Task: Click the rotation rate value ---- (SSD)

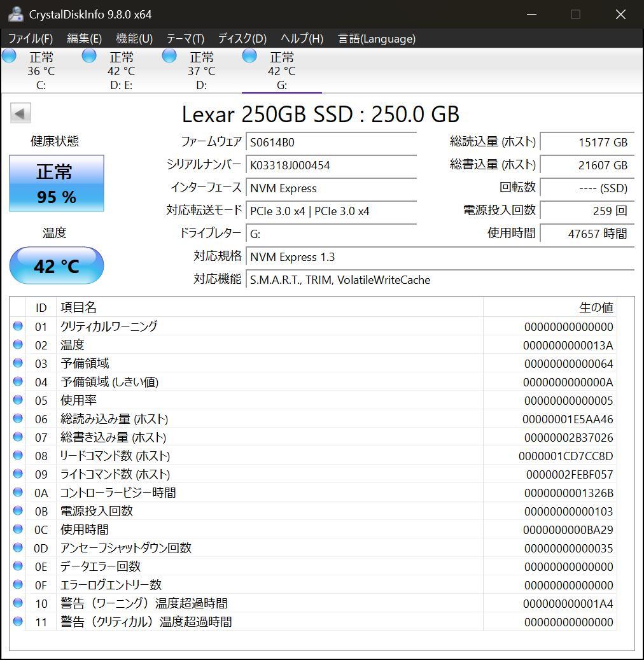Action: (x=587, y=188)
